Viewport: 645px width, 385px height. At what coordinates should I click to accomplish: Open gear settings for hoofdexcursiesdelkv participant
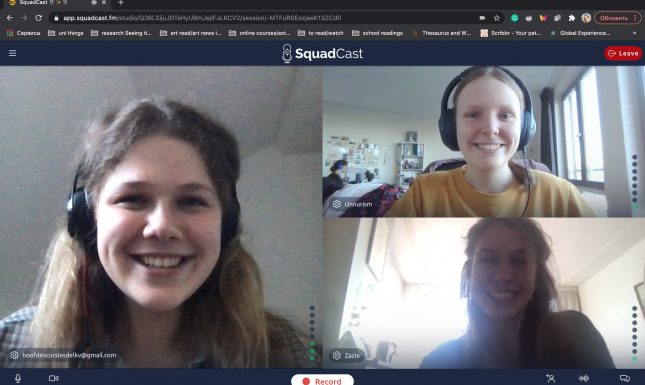pyautogui.click(x=14, y=355)
